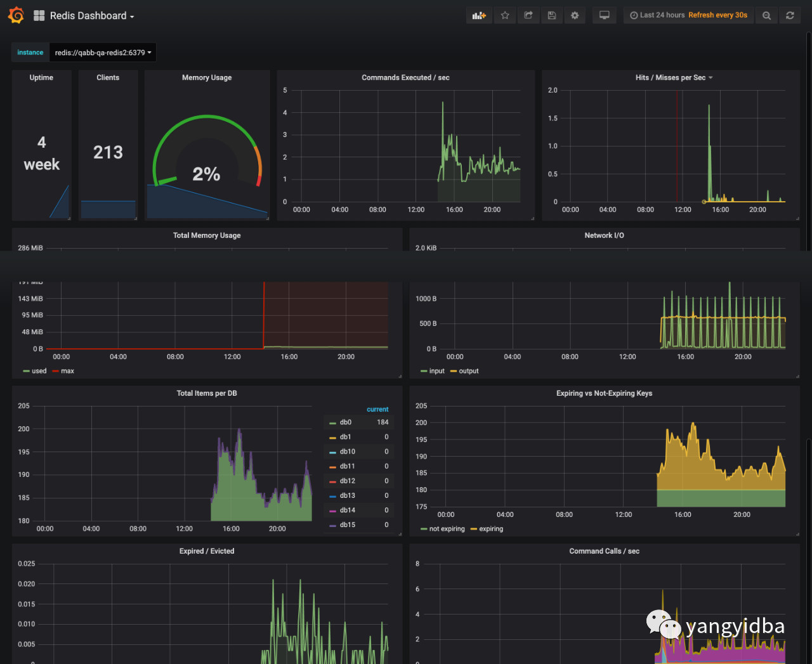Toggle 'expiring' series in keys legend
This screenshot has height=664, width=812.
point(490,529)
